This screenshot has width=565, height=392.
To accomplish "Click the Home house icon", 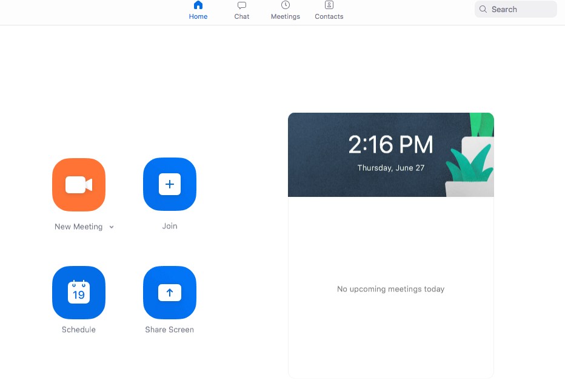I will 198,5.
